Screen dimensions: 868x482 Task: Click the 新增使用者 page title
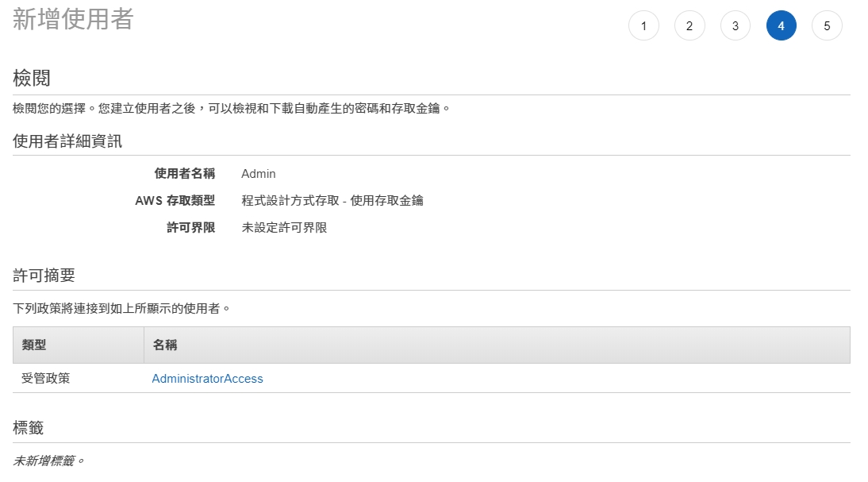point(73,19)
